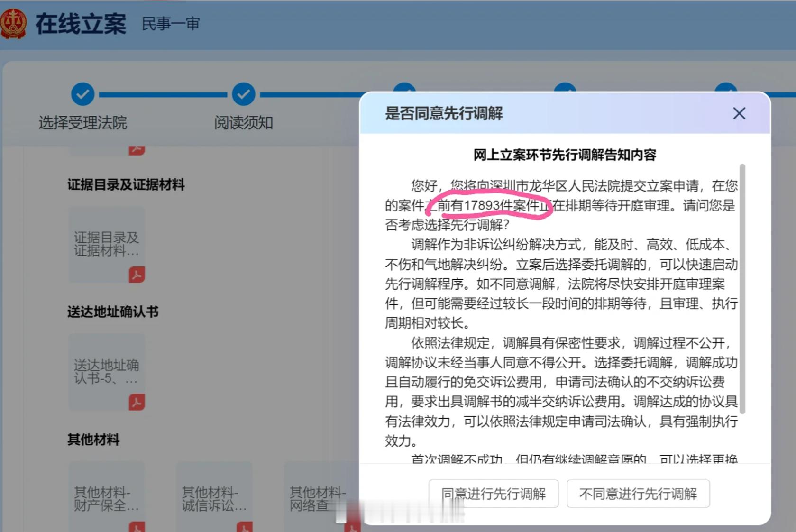Click the national court emblem logo
The image size is (796, 532).
coord(14,22)
